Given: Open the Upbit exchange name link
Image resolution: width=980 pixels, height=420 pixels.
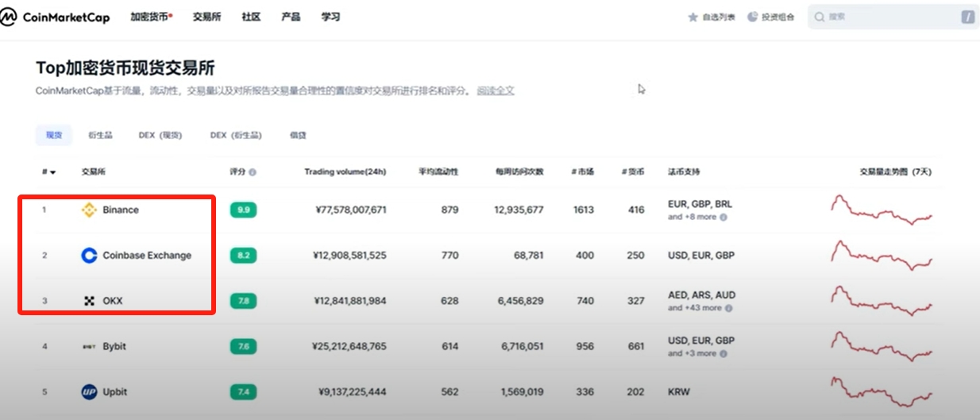Looking at the screenshot, I should [x=115, y=391].
